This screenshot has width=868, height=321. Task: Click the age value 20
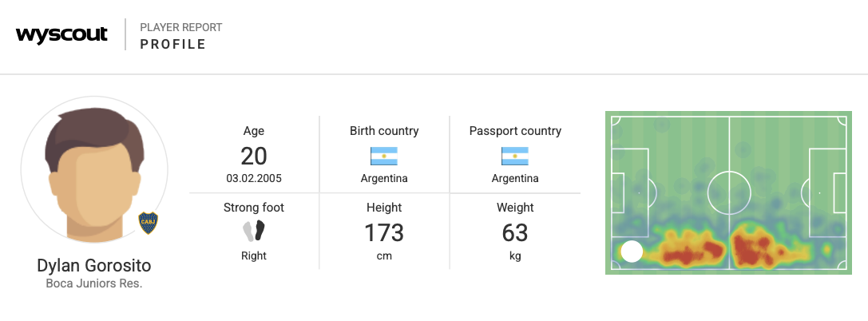[254, 156]
